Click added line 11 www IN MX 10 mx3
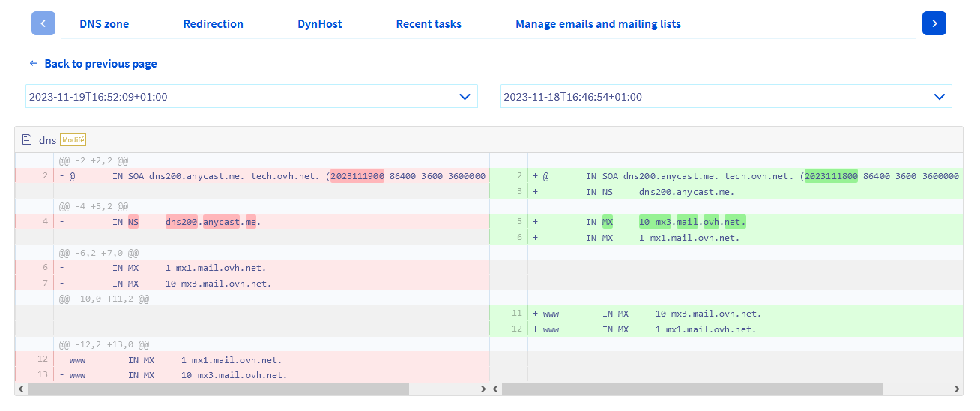 point(726,313)
